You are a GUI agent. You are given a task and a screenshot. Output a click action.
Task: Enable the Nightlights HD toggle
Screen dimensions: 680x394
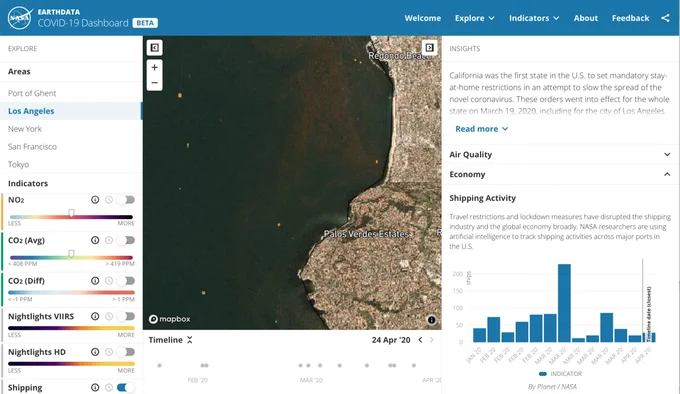tap(126, 352)
